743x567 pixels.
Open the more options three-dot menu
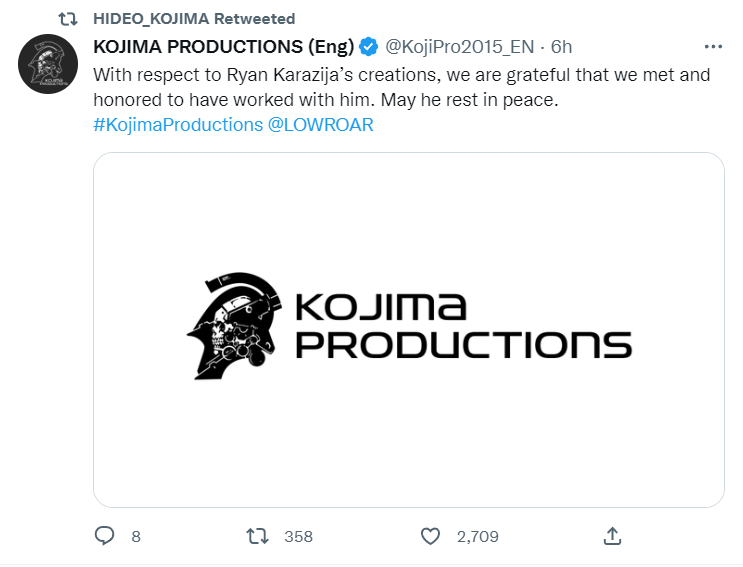[713, 47]
